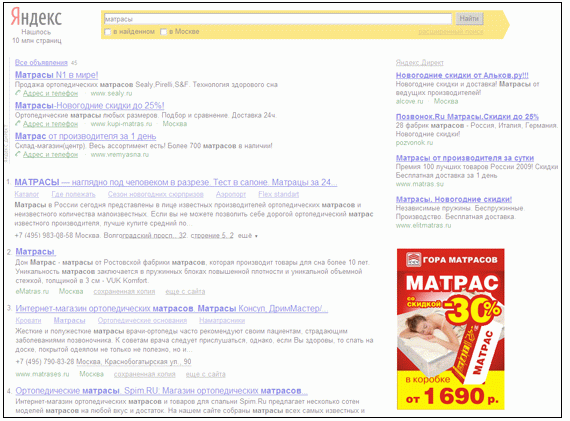Open ad 'Позвонок.Ru Матрасы.Скидки до 25%'
The image size is (570, 421).
click(467, 117)
